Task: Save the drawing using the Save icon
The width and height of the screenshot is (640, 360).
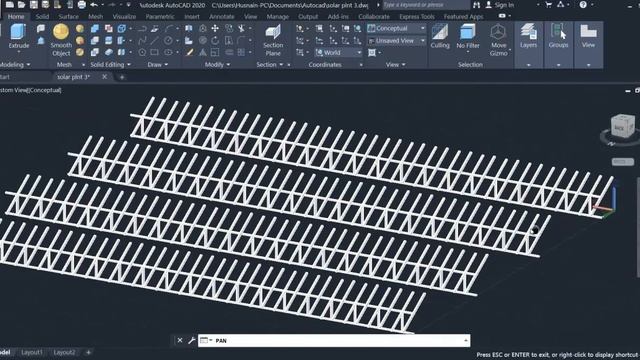Action: [33, 5]
